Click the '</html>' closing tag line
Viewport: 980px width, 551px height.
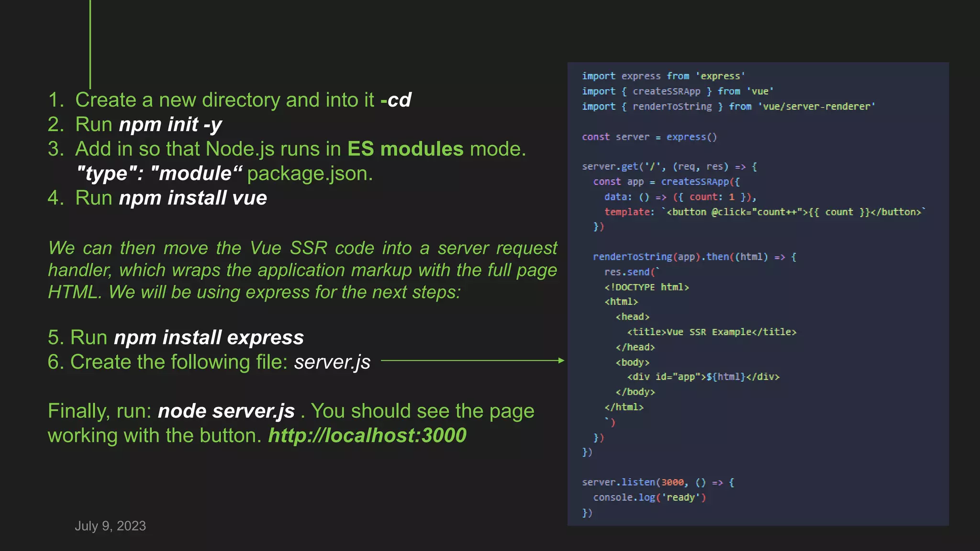[624, 407]
